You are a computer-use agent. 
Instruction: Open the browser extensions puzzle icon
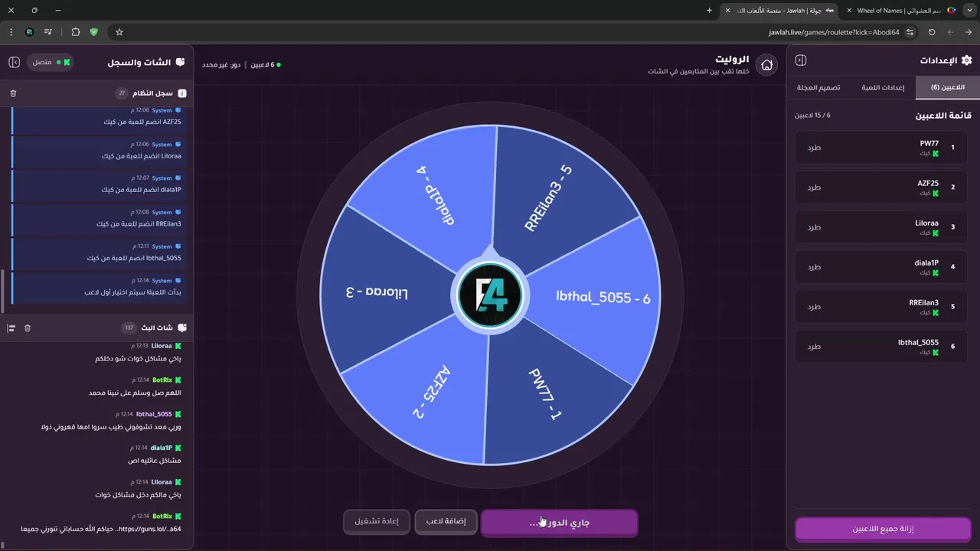[x=75, y=32]
